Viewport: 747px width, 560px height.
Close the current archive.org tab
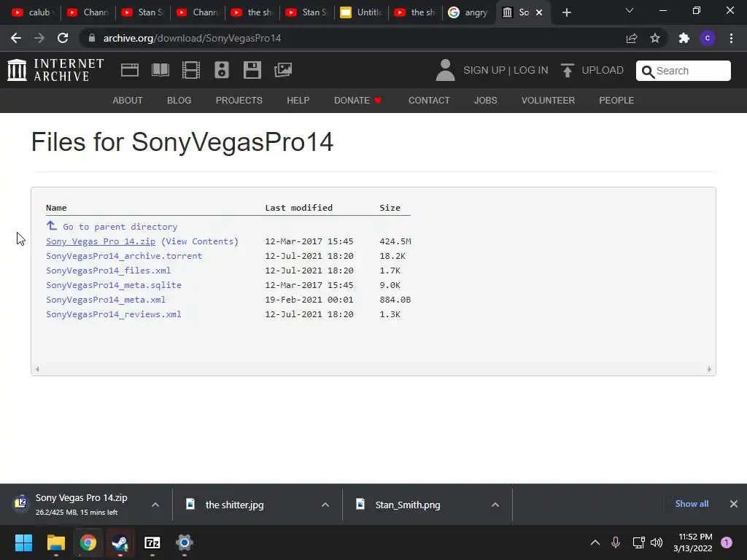click(x=539, y=12)
